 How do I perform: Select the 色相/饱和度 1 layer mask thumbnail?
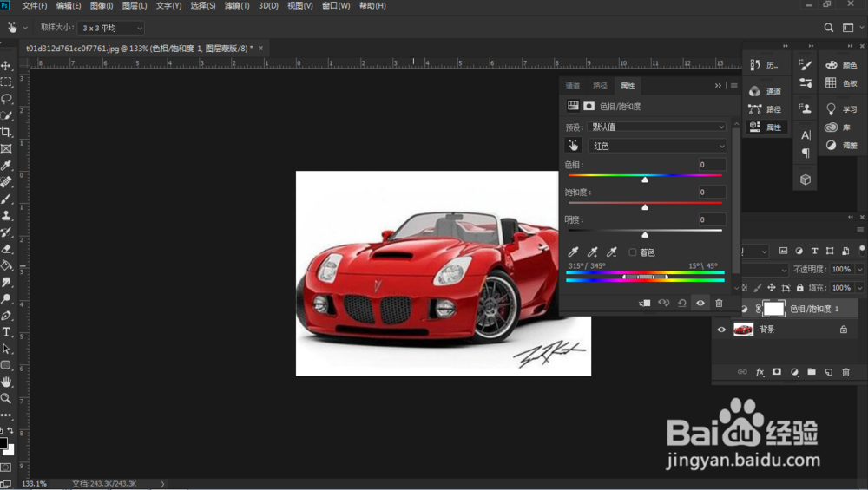point(773,309)
